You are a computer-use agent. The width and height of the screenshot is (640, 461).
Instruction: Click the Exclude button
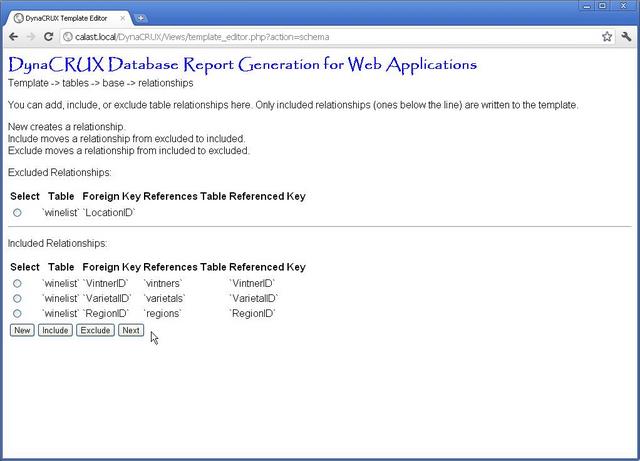pyautogui.click(x=95, y=330)
